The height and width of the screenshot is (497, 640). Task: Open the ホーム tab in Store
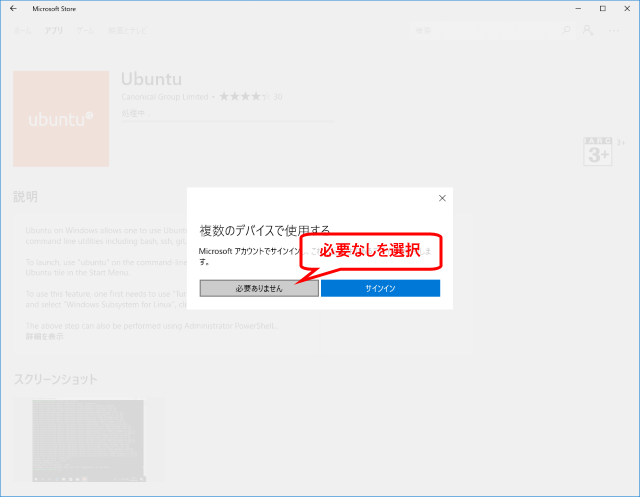click(x=22, y=31)
